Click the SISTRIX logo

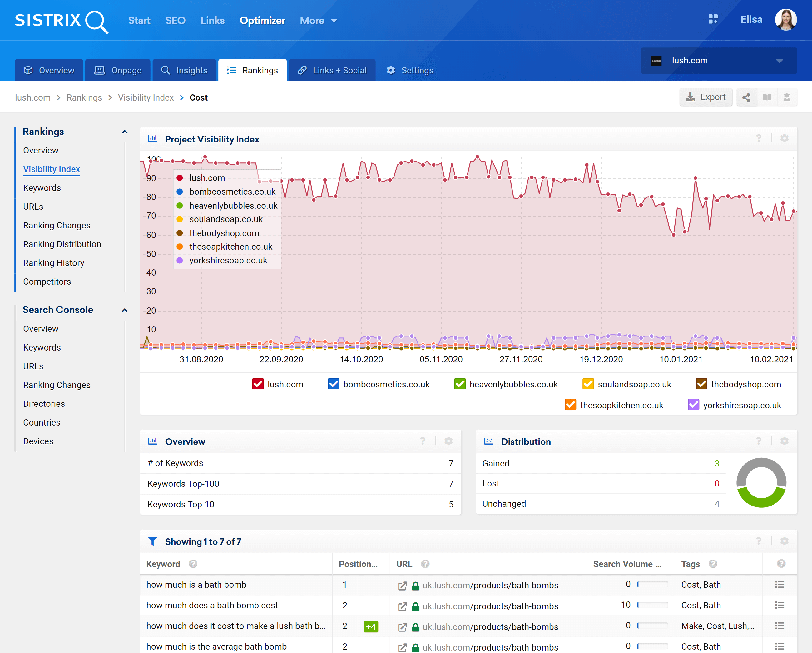[62, 21]
